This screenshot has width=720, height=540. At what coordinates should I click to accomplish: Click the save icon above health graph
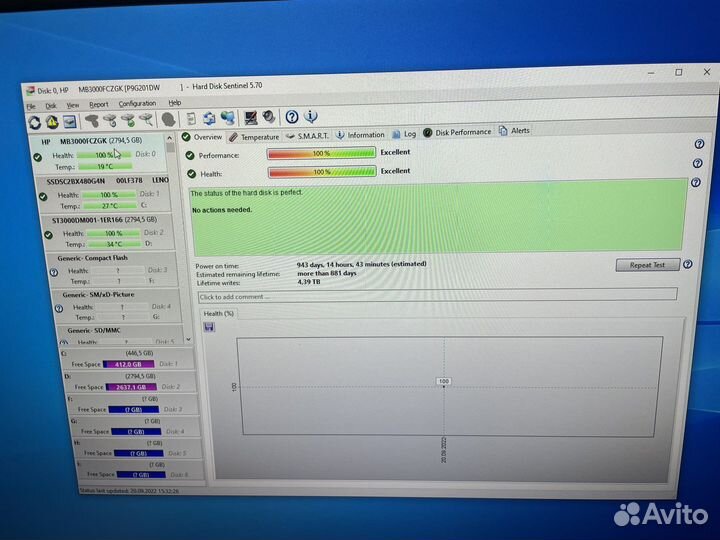tap(207, 328)
